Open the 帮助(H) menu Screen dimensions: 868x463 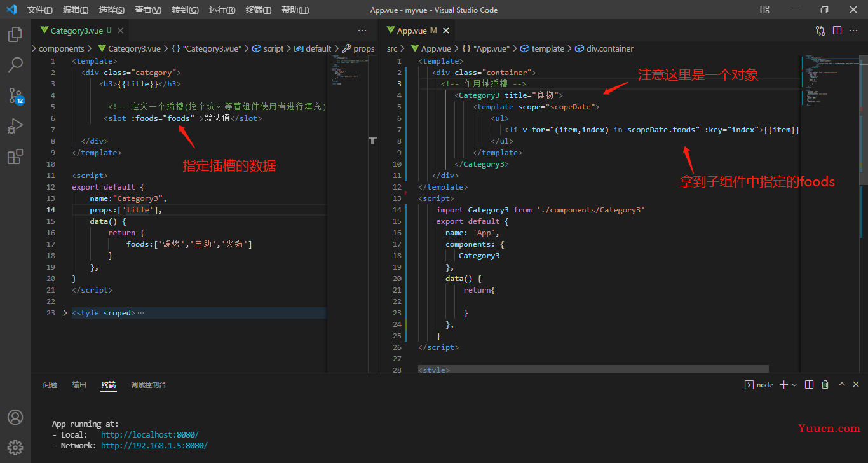[x=295, y=10]
